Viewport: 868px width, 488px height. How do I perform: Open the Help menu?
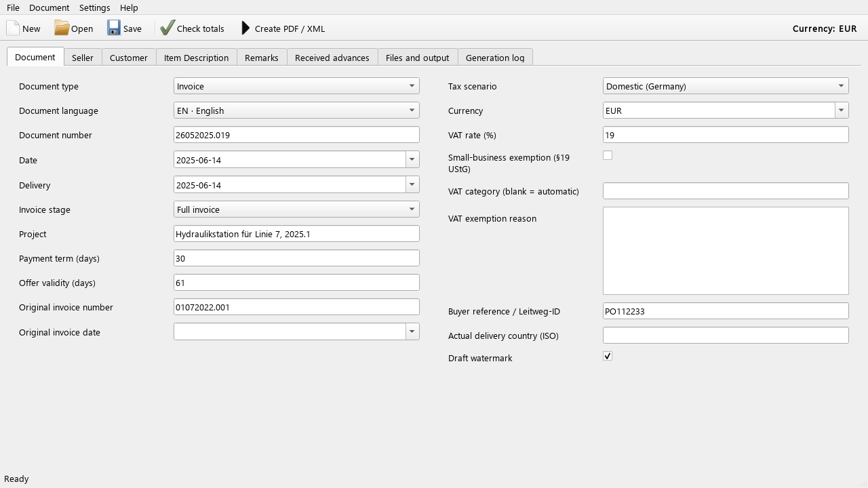(129, 7)
